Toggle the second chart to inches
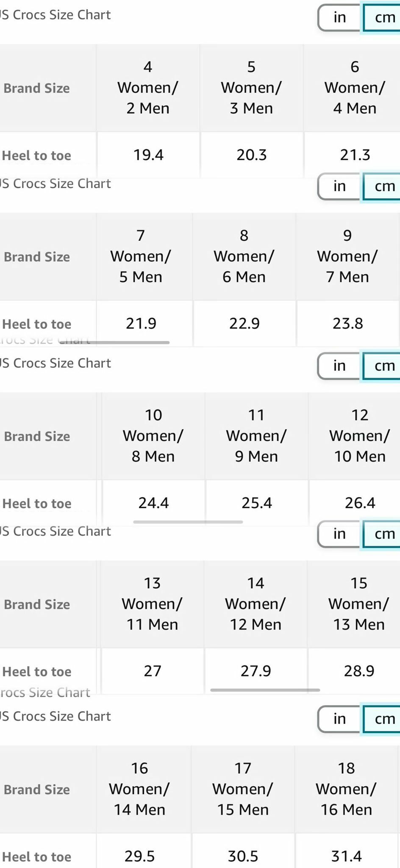 pos(338,186)
